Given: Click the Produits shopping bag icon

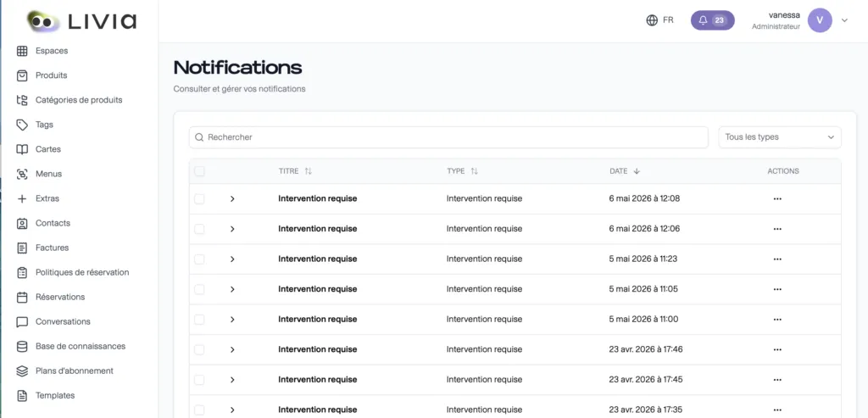Looking at the screenshot, I should pos(22,75).
